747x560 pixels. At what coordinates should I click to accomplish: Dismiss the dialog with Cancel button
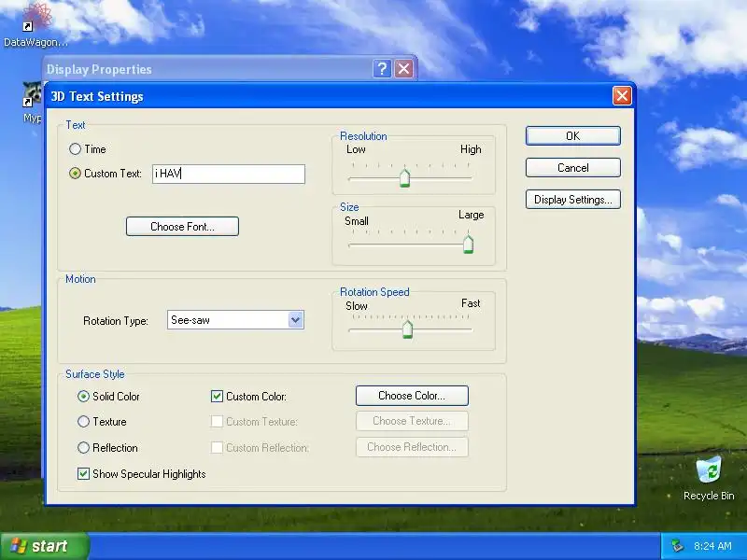(x=573, y=168)
